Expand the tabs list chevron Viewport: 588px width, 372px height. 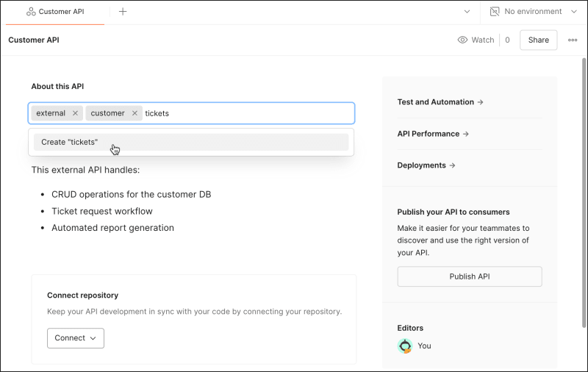pyautogui.click(x=467, y=12)
